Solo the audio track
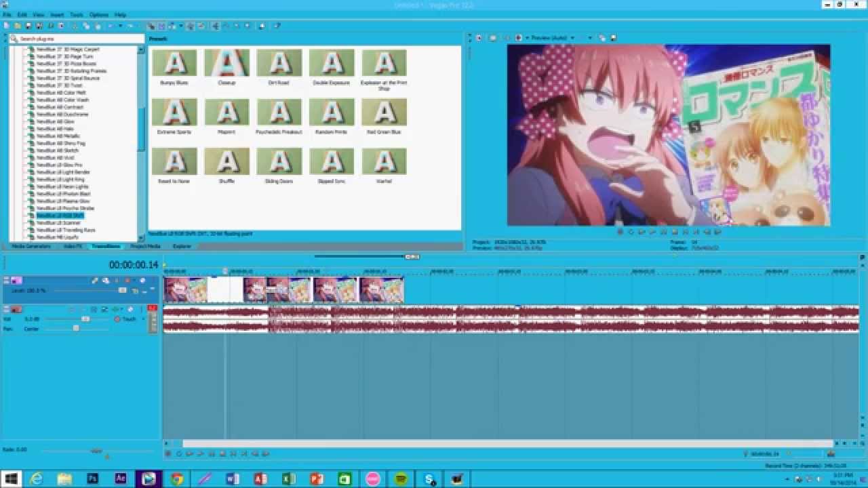 pos(142,309)
